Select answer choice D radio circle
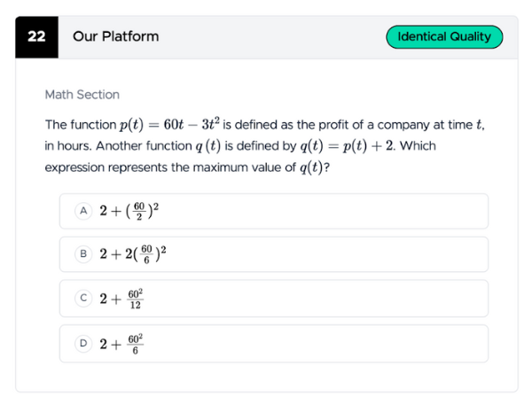The image size is (532, 412). (x=84, y=344)
